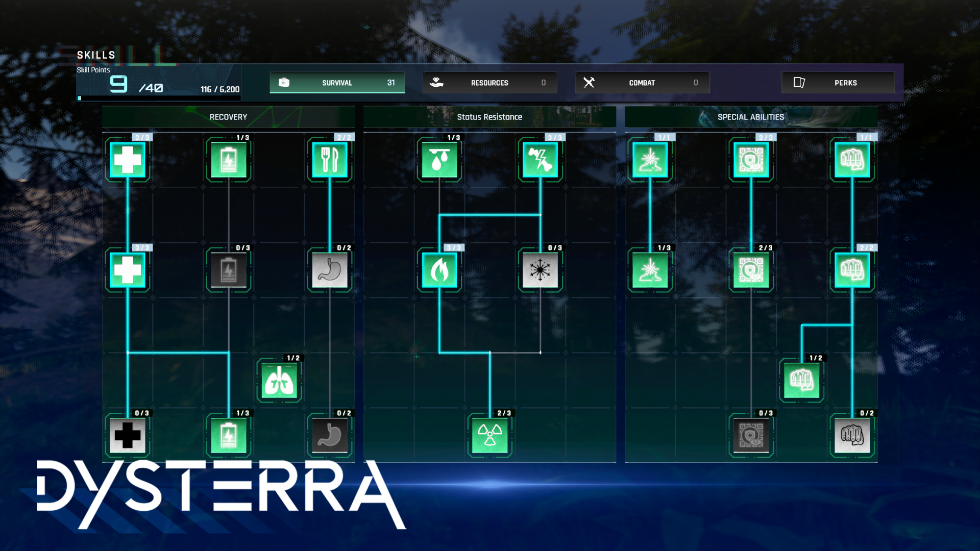Click the fire resistance skill icon
980x551 pixels.
point(439,270)
